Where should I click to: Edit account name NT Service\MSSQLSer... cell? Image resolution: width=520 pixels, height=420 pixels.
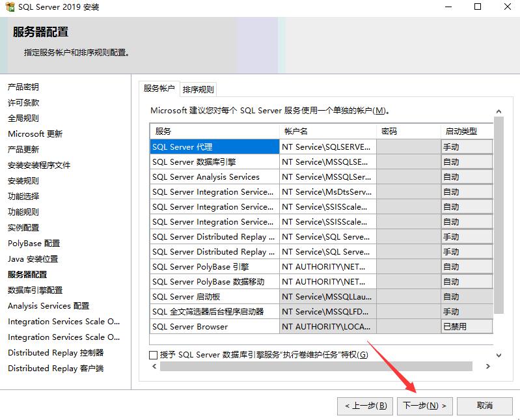[x=328, y=177]
